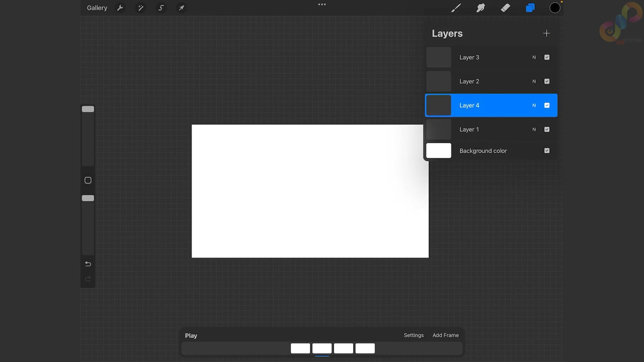This screenshot has height=362, width=644.
Task: Select Layer 3 thumbnail
Action: click(x=439, y=57)
